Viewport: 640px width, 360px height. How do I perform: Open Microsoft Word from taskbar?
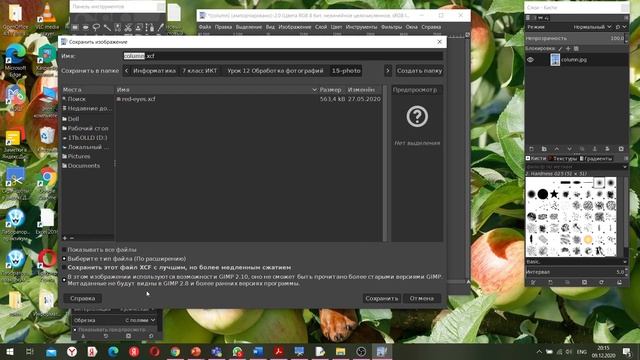click(x=258, y=351)
